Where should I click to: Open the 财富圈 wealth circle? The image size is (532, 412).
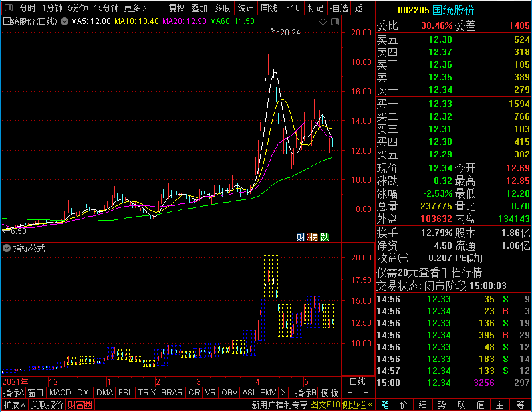[x=80, y=405]
